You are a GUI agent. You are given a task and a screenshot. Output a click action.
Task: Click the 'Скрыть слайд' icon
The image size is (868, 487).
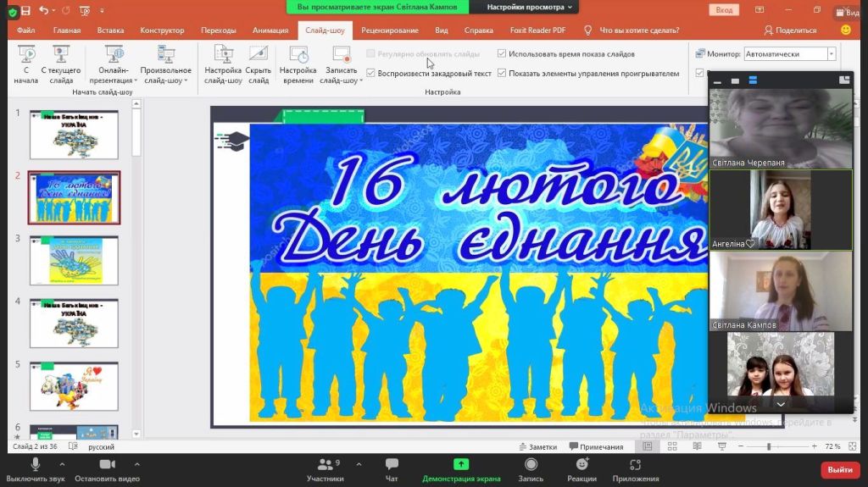point(258,56)
